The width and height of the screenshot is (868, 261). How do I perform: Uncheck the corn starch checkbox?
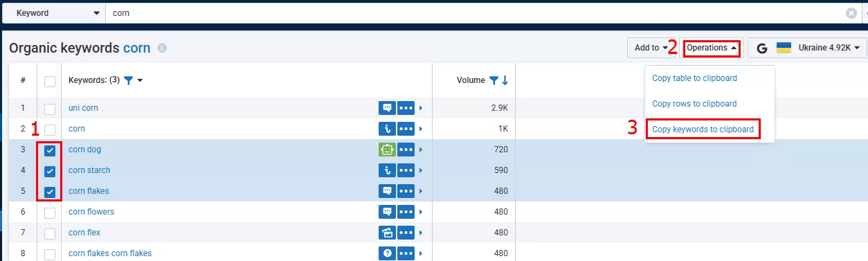click(x=50, y=172)
